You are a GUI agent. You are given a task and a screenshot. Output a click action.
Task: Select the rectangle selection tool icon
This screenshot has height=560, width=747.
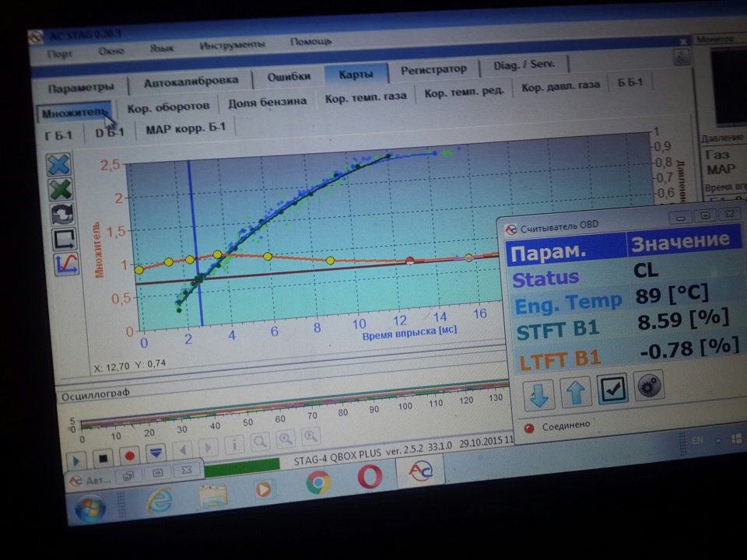pos(65,239)
